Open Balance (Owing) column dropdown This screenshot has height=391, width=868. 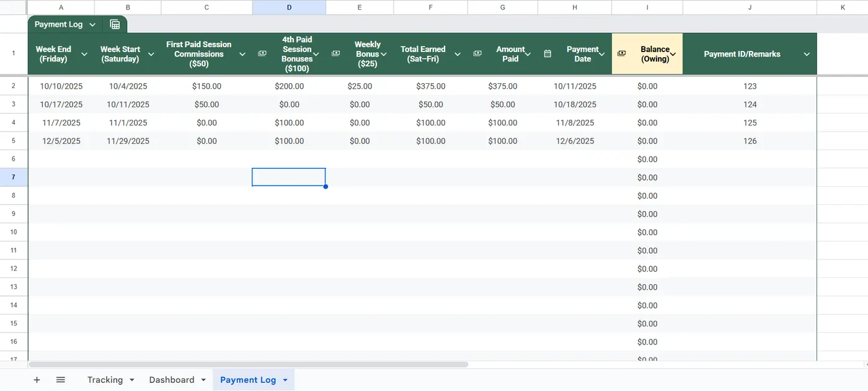click(x=673, y=55)
